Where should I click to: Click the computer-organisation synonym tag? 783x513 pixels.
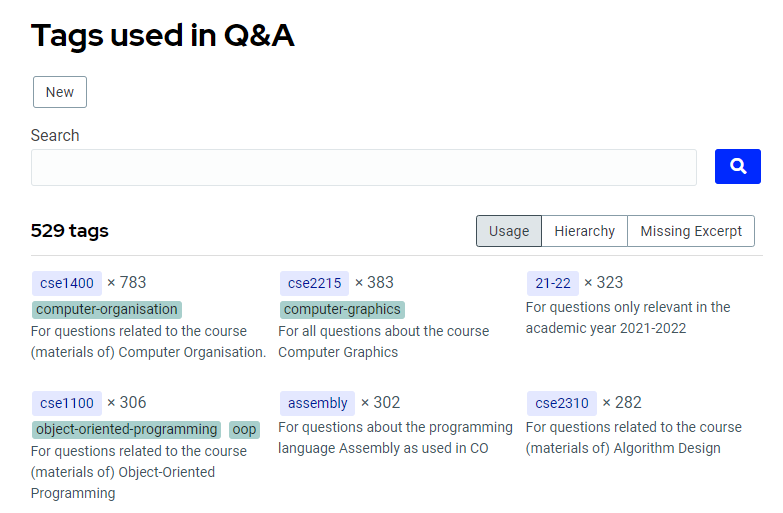[107, 309]
